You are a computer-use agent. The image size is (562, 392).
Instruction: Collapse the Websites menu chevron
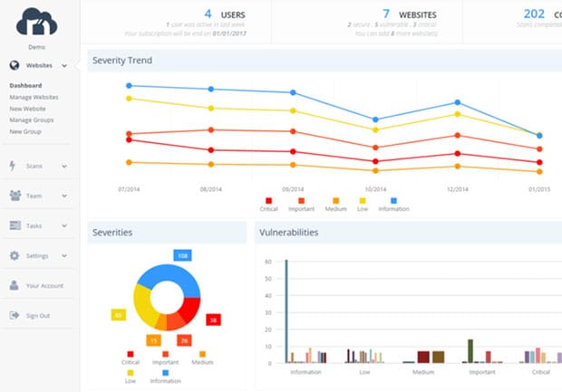[x=65, y=66]
